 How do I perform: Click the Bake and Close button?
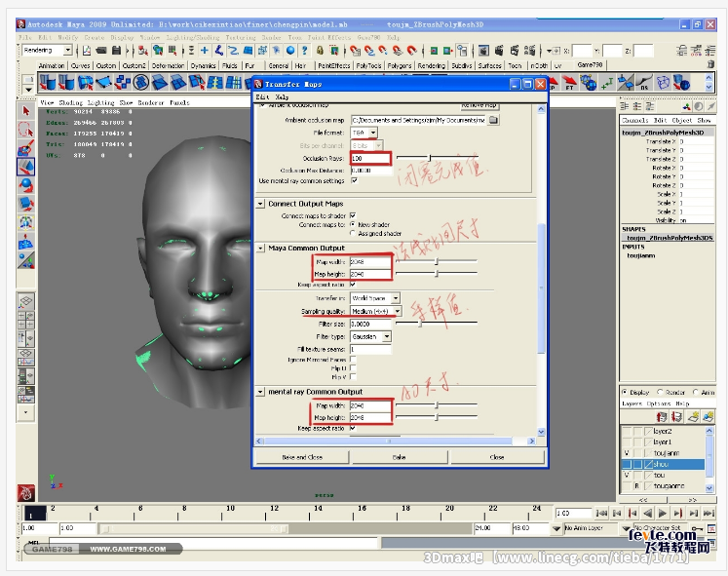point(302,457)
